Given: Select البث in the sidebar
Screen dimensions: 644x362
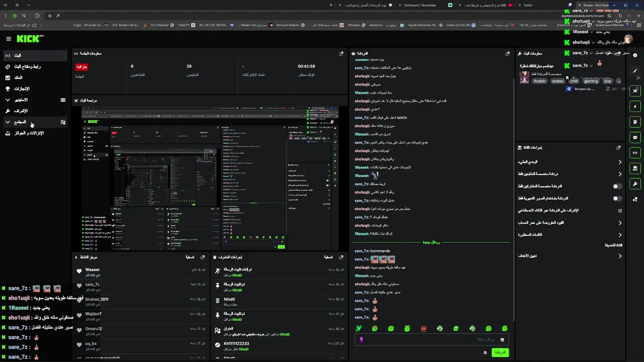Looking at the screenshot, I should (34, 55).
